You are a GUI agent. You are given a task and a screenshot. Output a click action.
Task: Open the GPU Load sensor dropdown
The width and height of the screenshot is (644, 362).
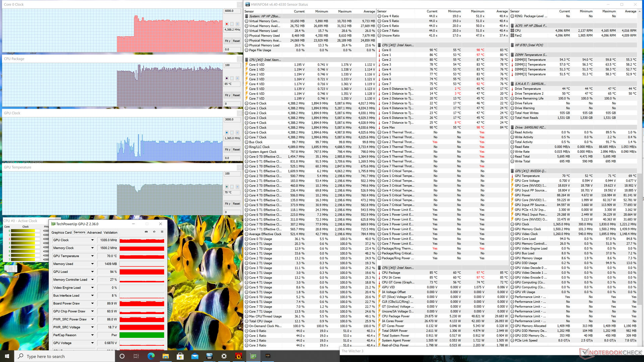[x=92, y=272]
